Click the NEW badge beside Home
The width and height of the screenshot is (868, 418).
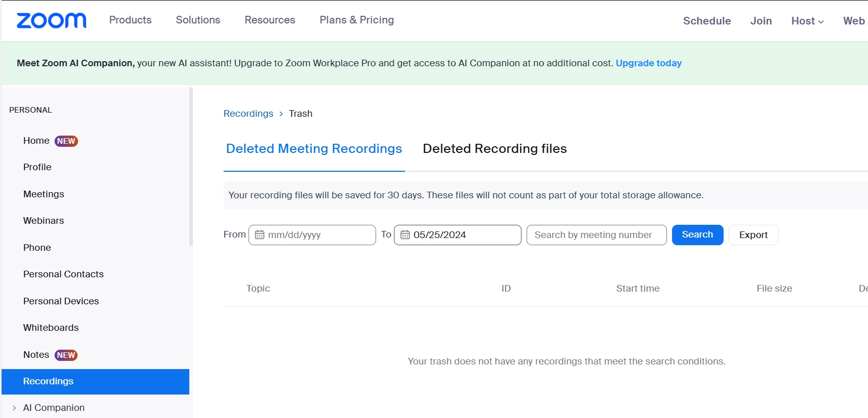66,141
